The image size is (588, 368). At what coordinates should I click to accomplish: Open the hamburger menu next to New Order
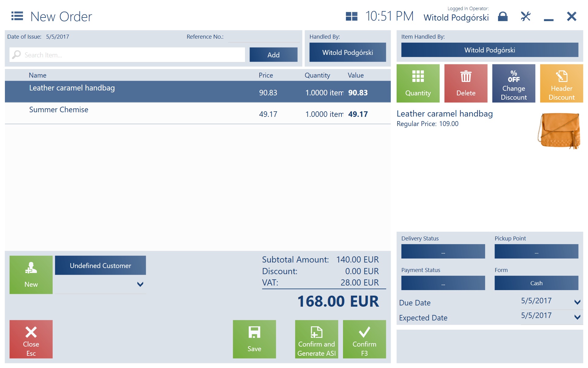click(17, 16)
